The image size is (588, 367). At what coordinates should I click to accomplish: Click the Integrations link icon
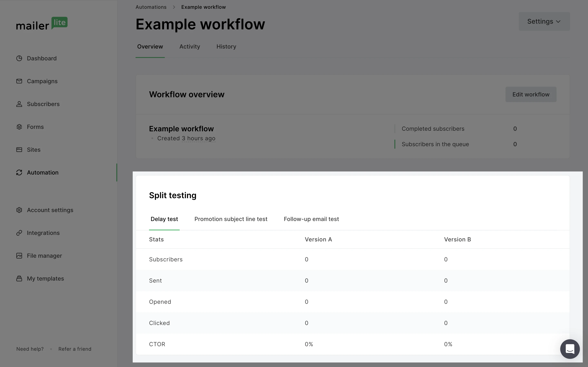tap(19, 233)
